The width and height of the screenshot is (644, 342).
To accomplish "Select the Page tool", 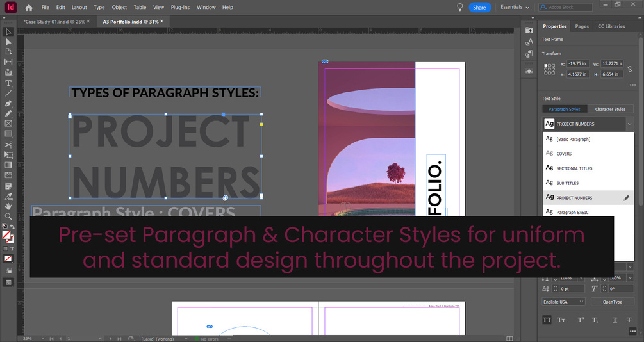I will tap(8, 52).
